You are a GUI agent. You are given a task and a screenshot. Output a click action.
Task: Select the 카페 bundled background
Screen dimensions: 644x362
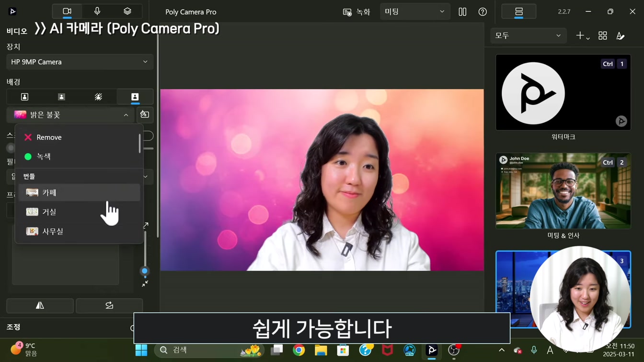pos(79,192)
